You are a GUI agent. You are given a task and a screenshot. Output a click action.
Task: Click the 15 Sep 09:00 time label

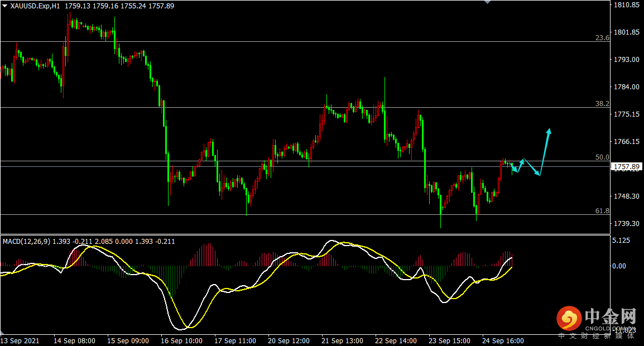click(128, 340)
